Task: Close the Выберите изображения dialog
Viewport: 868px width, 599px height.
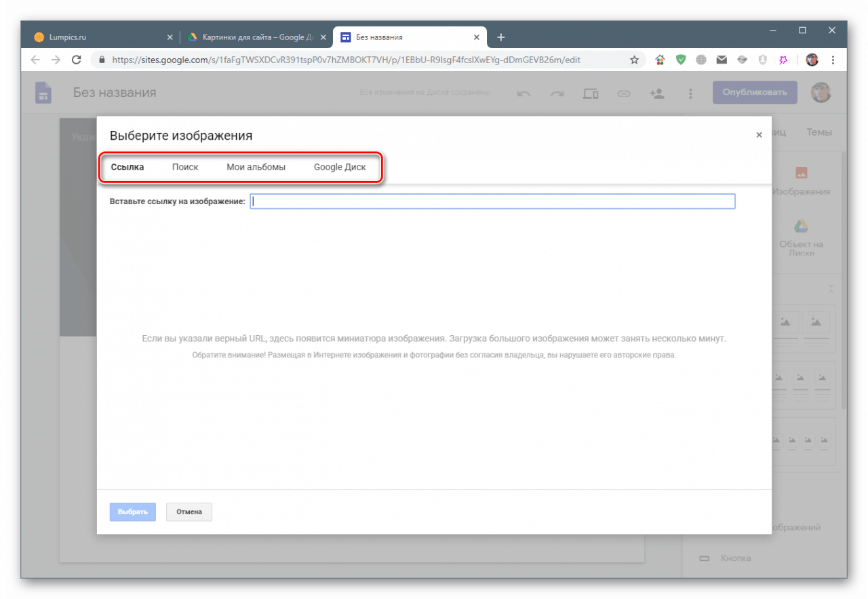Action: [x=759, y=135]
